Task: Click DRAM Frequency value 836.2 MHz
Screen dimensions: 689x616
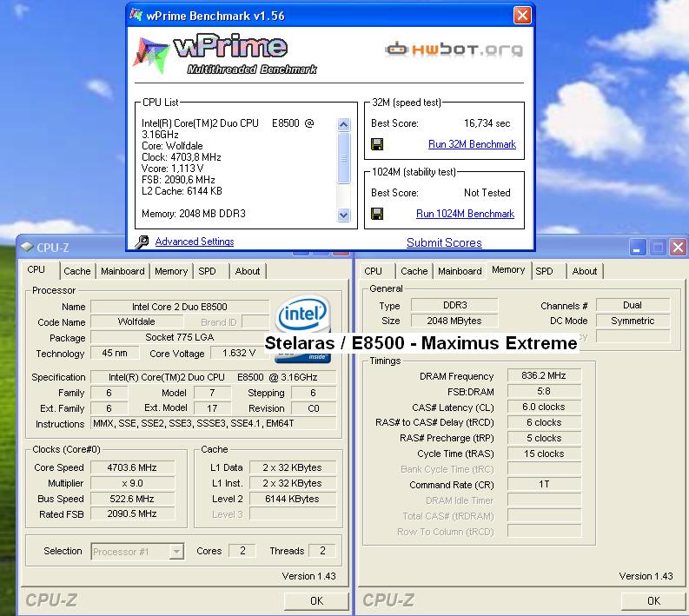Action: [x=544, y=375]
